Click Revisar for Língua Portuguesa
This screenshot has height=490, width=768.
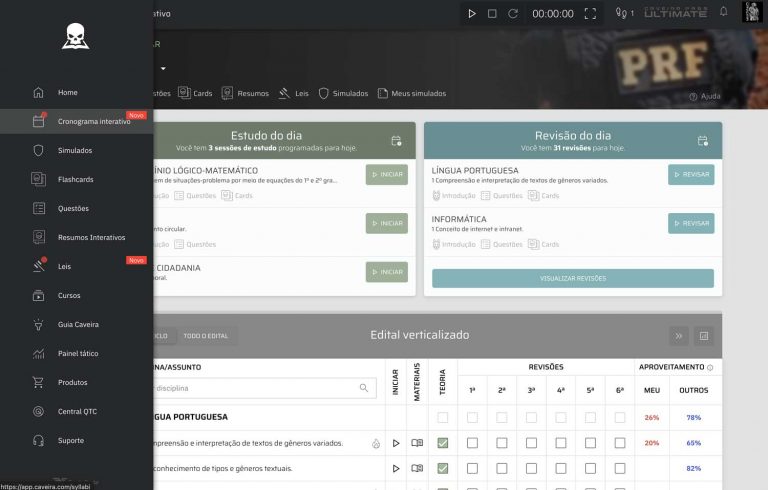click(691, 175)
